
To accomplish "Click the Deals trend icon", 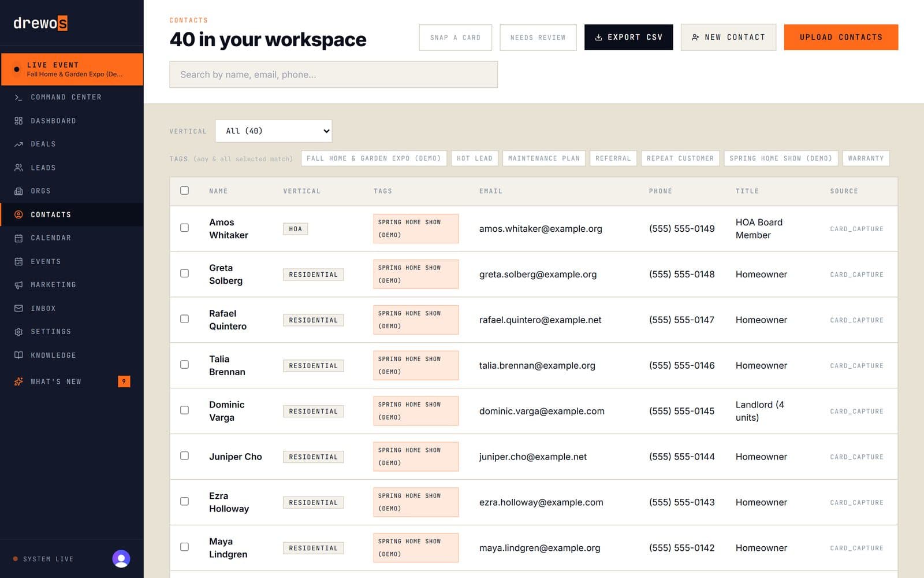I will (x=18, y=144).
